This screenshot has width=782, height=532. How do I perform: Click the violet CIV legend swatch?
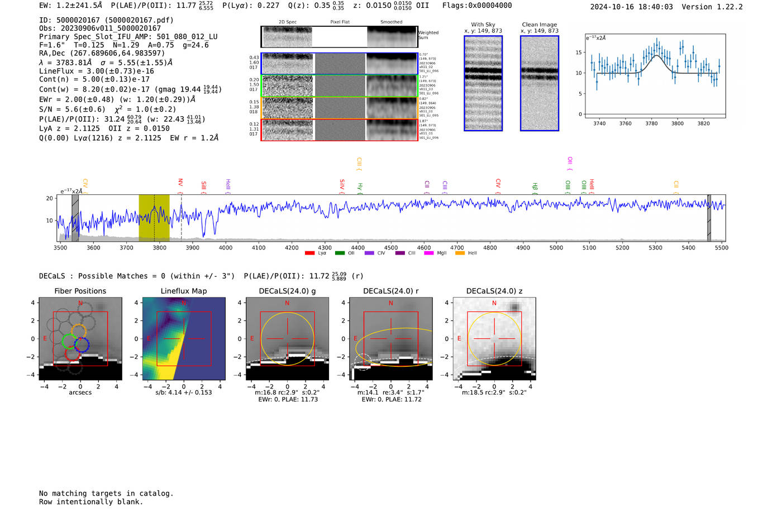coord(369,253)
